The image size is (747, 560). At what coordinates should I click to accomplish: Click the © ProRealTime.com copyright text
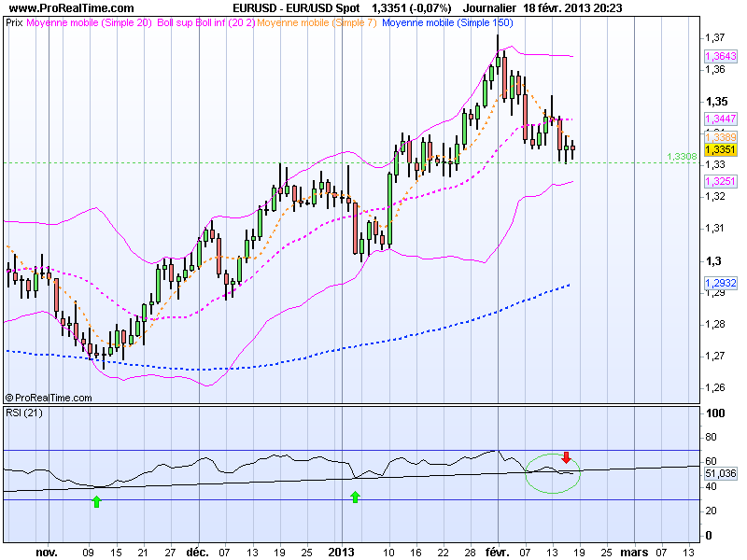tap(49, 398)
